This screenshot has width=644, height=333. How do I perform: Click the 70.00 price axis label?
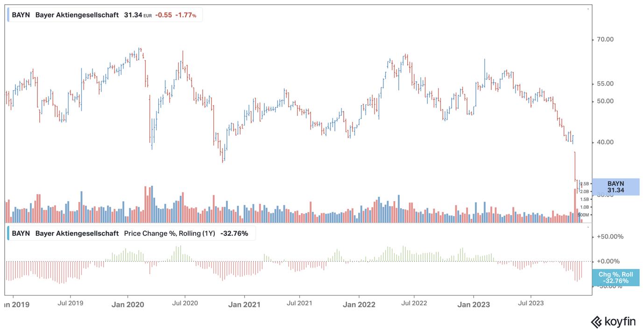coord(605,40)
